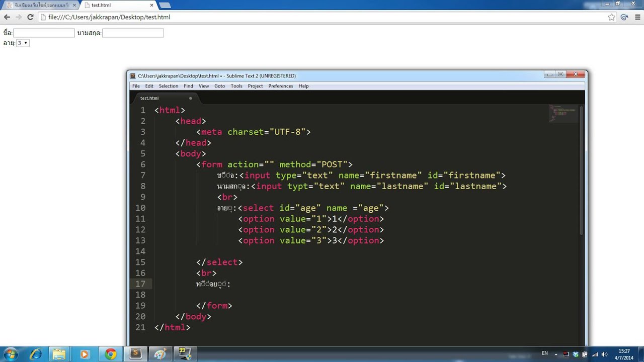This screenshot has height=362, width=644.
Task: Open the volume speaker tray icon
Action: point(604,354)
